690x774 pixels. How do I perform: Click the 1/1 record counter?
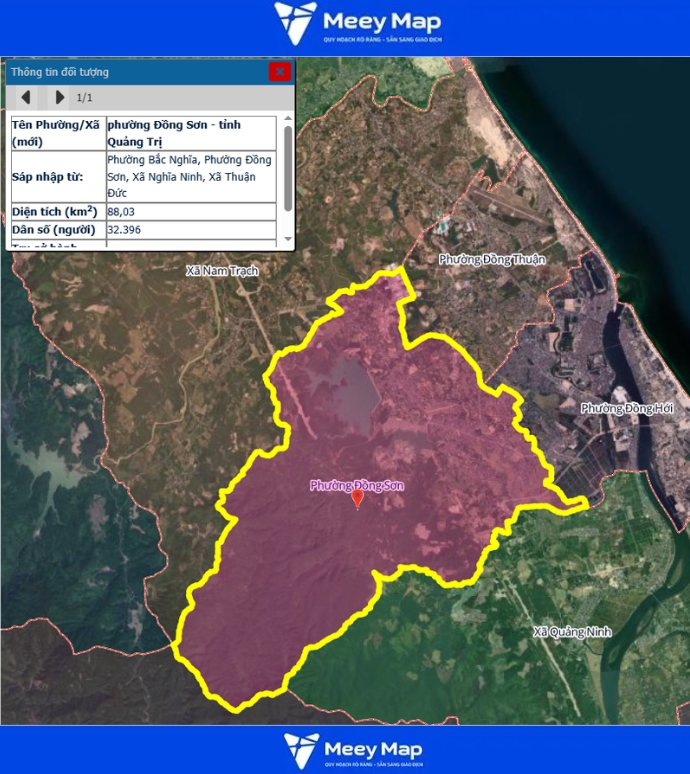85,98
